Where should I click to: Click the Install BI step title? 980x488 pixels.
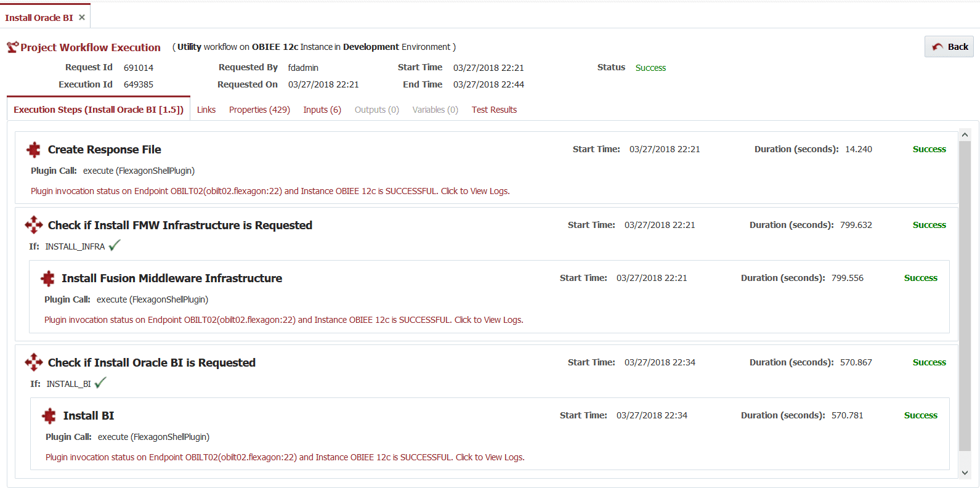[89, 416]
